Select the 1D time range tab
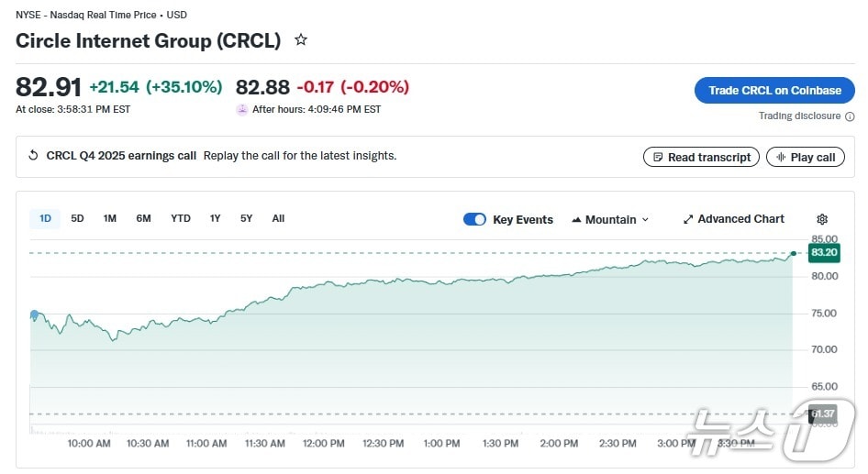The width and height of the screenshot is (868, 474). click(45, 218)
